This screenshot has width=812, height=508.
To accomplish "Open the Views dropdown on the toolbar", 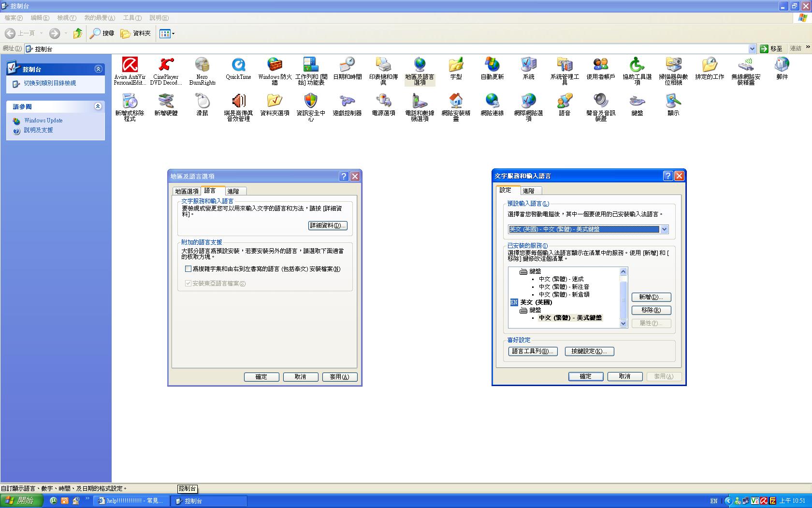I will [x=167, y=33].
